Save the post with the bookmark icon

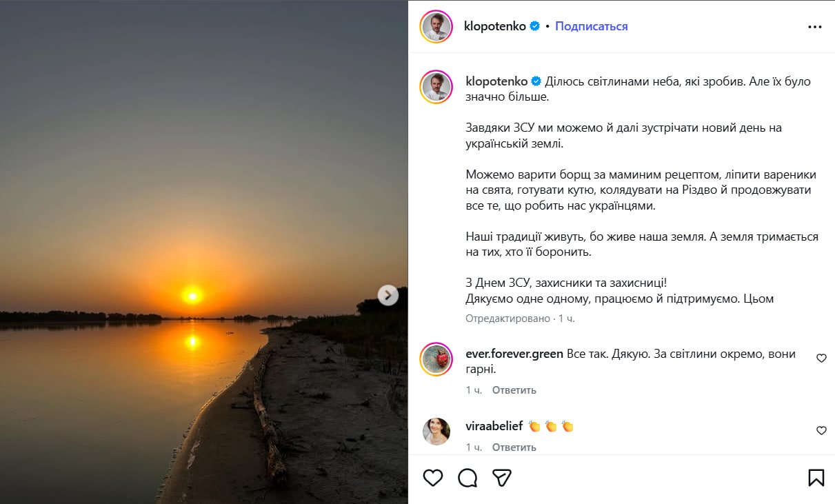point(816,478)
